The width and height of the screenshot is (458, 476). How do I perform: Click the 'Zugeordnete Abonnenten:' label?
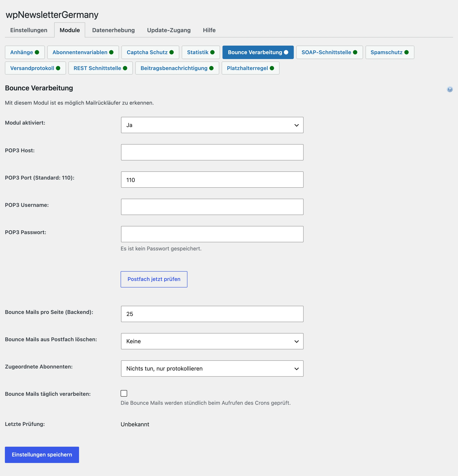click(x=39, y=366)
